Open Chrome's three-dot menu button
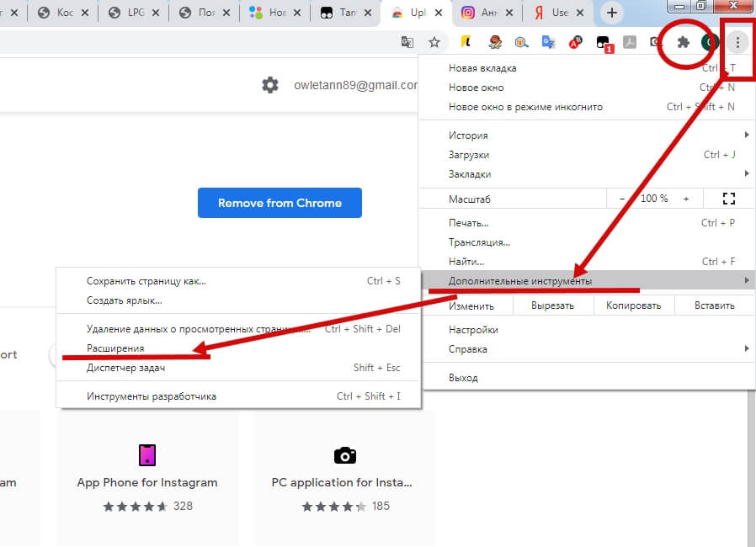The width and height of the screenshot is (756, 547). pos(737,42)
